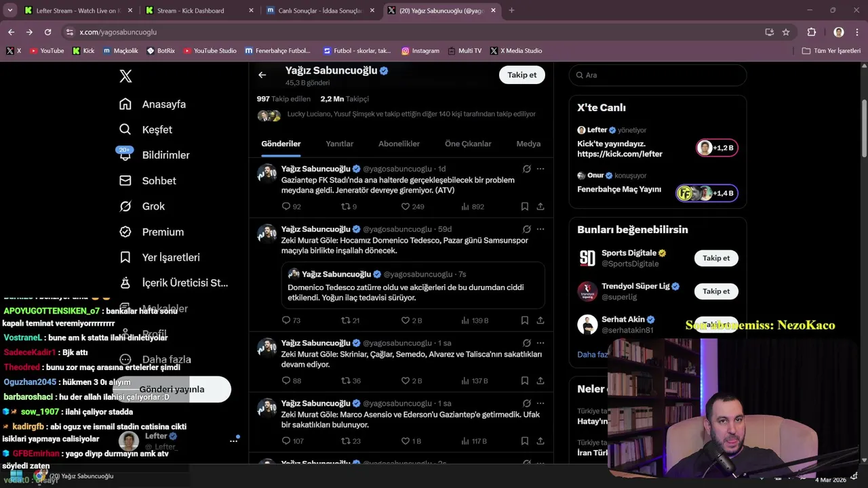Bookmark the Marco Asensio and Ederson post
This screenshot has width=868, height=488.
pyautogui.click(x=525, y=441)
